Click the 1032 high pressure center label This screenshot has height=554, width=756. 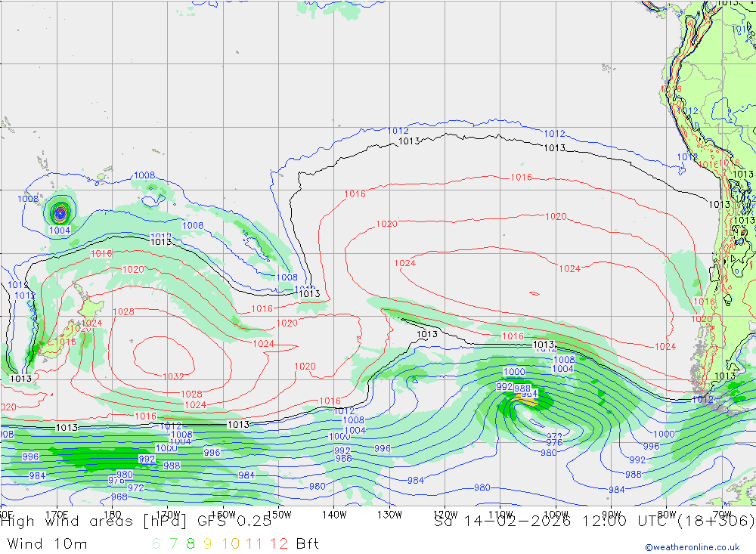click(174, 376)
